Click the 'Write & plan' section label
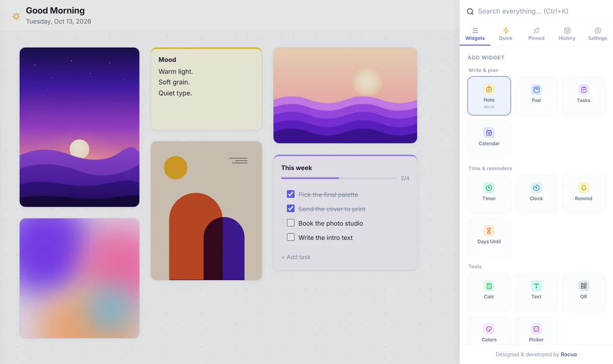This screenshot has height=364, width=613. (483, 70)
